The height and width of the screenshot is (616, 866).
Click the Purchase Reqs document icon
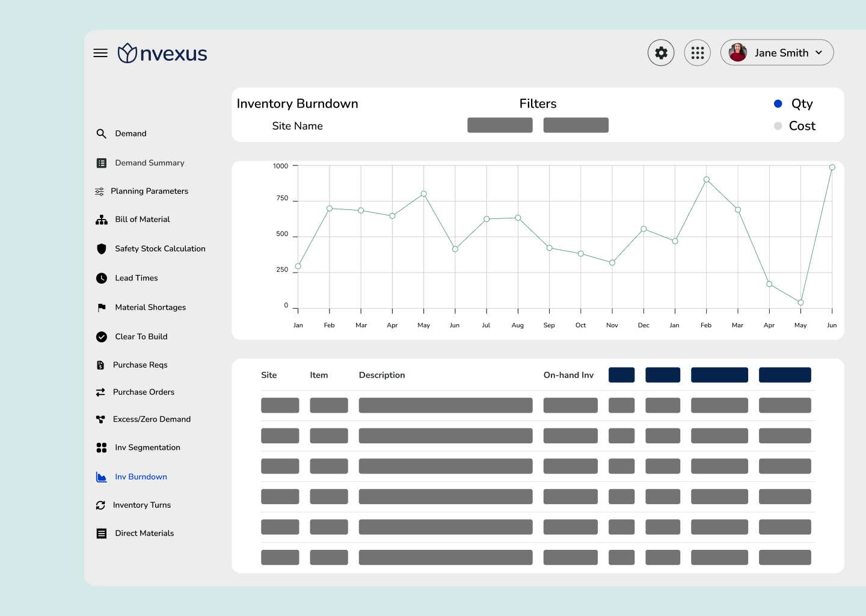click(100, 365)
